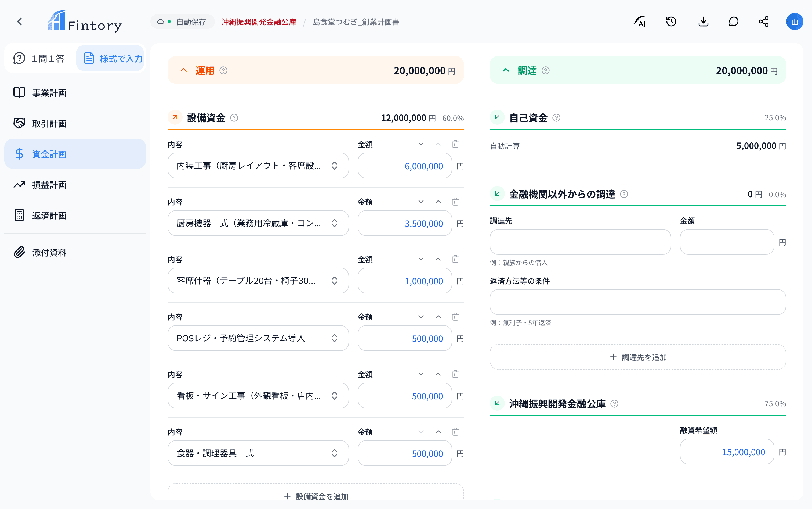
Task: Click the download icon in the header
Action: pos(703,22)
